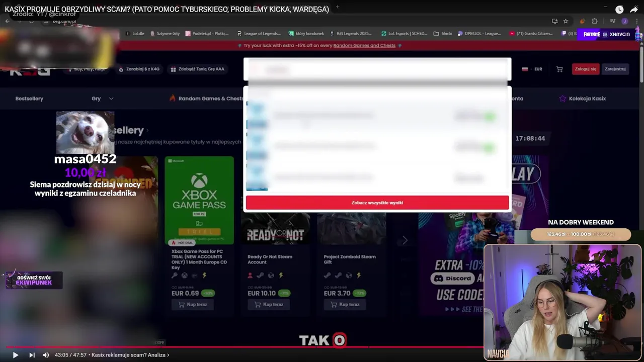This screenshot has height=362, width=644.
Task: Click the 'Discord' badge in promo banner
Action: pyautogui.click(x=453, y=278)
